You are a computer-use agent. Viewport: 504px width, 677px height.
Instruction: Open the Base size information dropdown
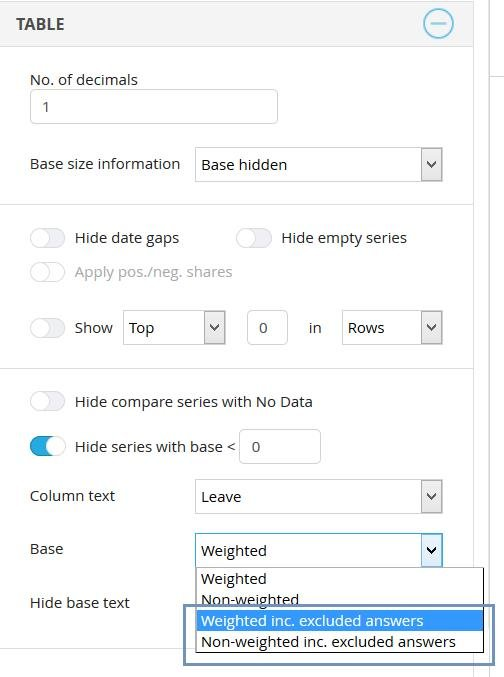coord(318,165)
